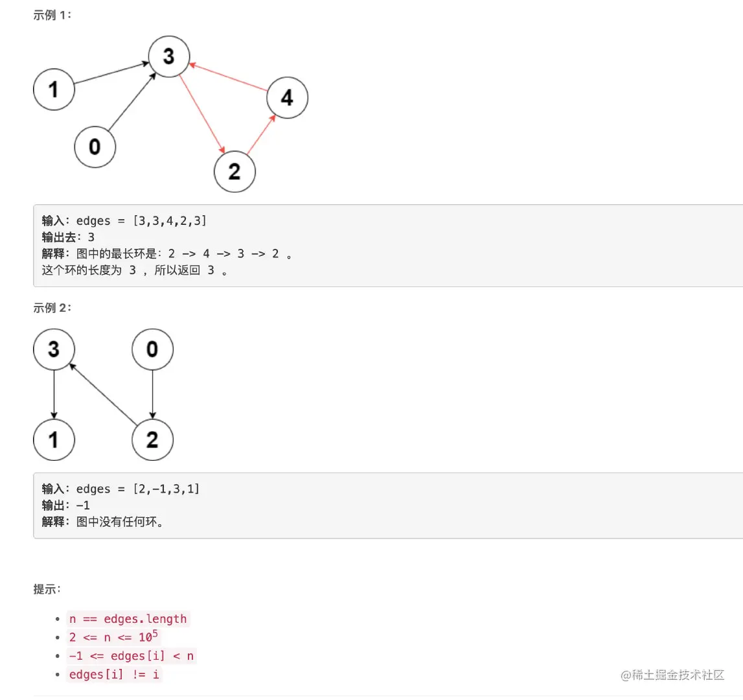Click node 1 in example 1 graph
The width and height of the screenshot is (743, 700).
54,89
